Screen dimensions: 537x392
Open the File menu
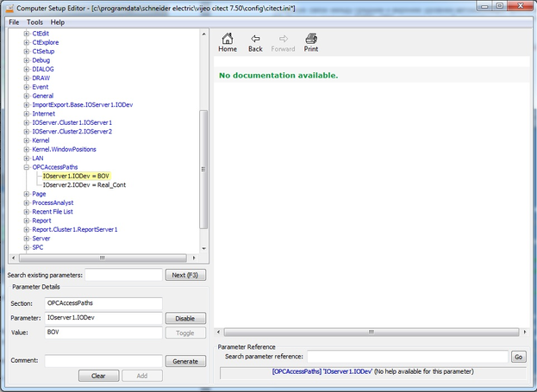tap(14, 22)
